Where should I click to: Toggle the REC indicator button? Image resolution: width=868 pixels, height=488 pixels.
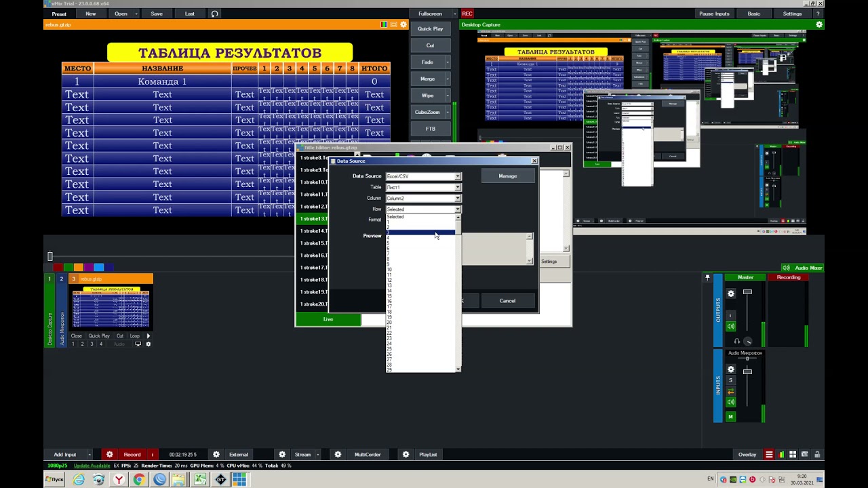tap(467, 14)
